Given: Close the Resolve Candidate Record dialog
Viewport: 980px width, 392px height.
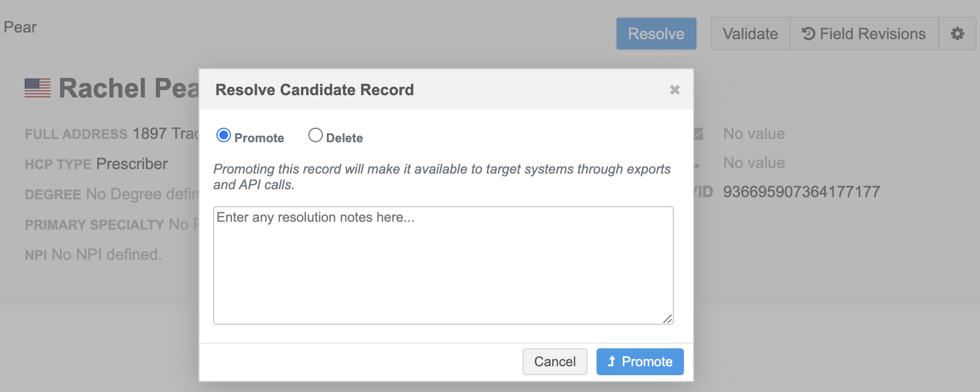Looking at the screenshot, I should click(x=674, y=90).
